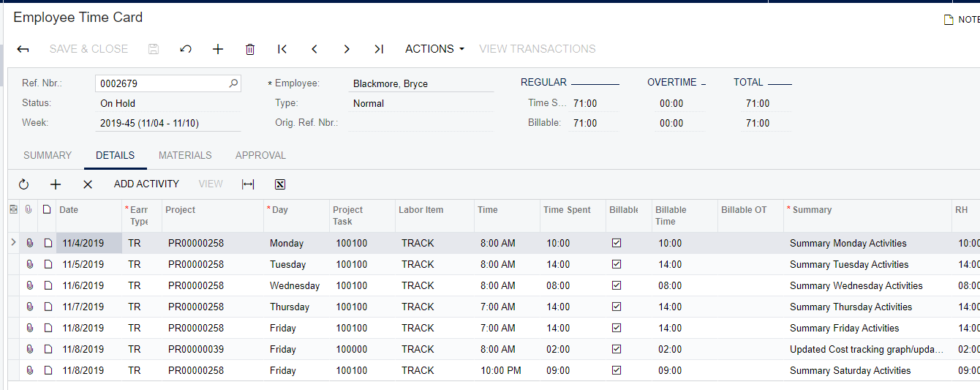Click ADD ACTIVITY button
Viewport: 980px width, 390px height.
point(146,184)
